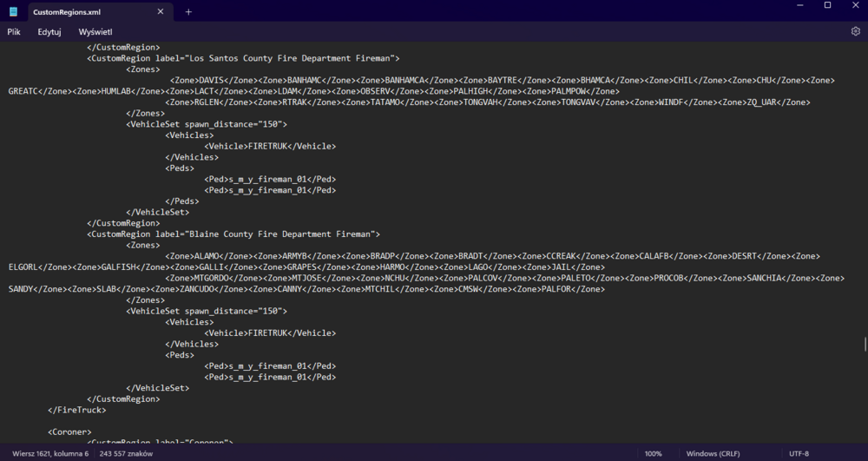The image size is (868, 461).
Task: Click FIRETRUK vehicle in Los Santos region
Action: (x=270, y=146)
